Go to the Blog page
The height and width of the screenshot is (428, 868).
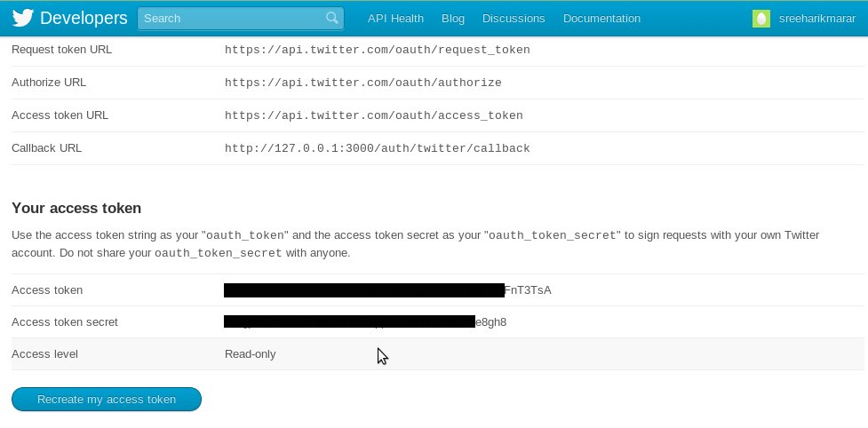453,19
